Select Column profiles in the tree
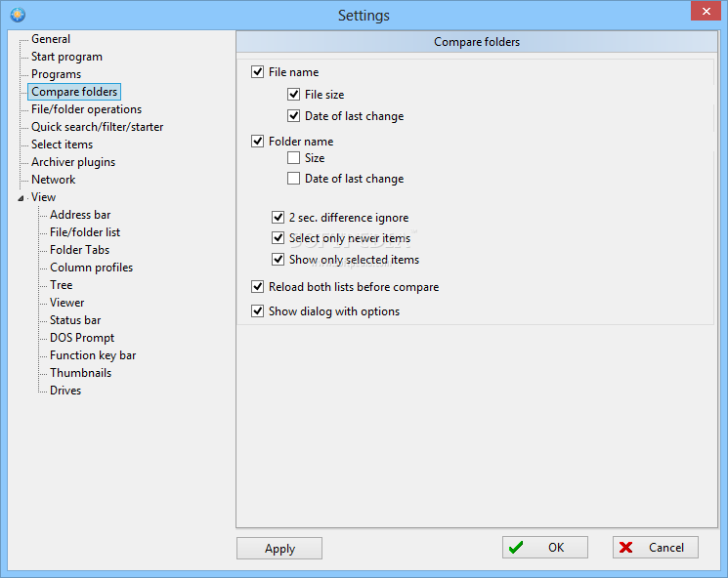Viewport: 728px width, 578px height. pos(92,268)
